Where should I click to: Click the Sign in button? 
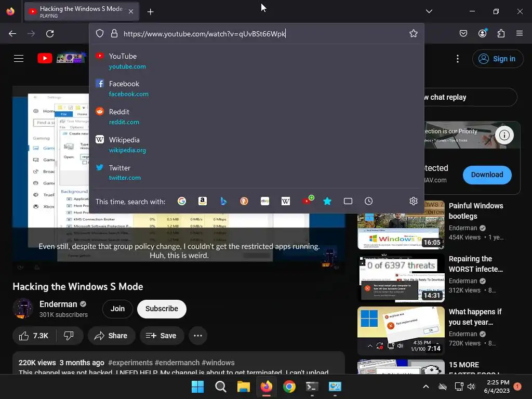pos(498,59)
